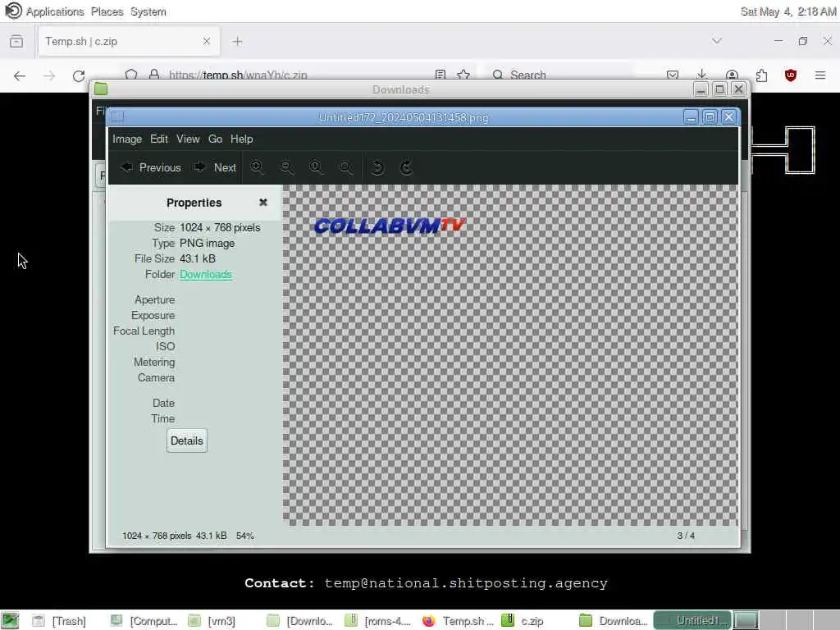Switch to the [Downlo...] taskbar window
The image size is (840, 630).
300,620
